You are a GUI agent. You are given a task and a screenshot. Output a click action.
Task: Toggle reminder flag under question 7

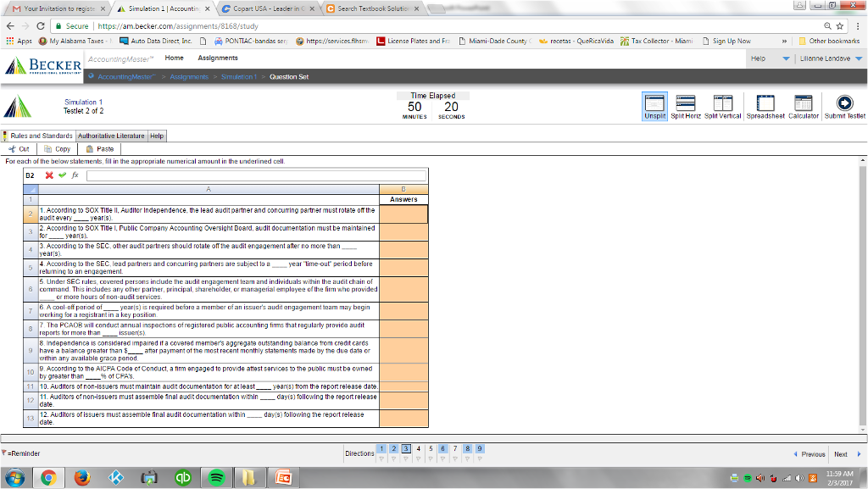pos(455,458)
